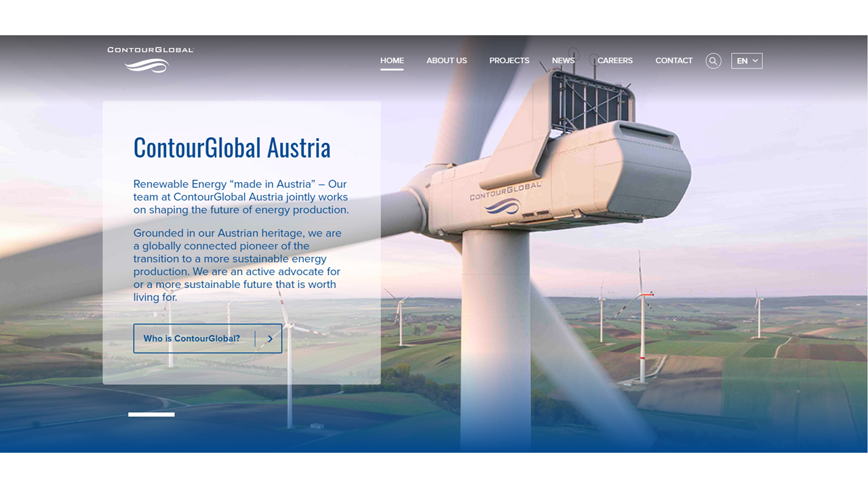Click the arrow chevron in the Who is ContourGlobal button
The width and height of the screenshot is (868, 488).
(270, 339)
